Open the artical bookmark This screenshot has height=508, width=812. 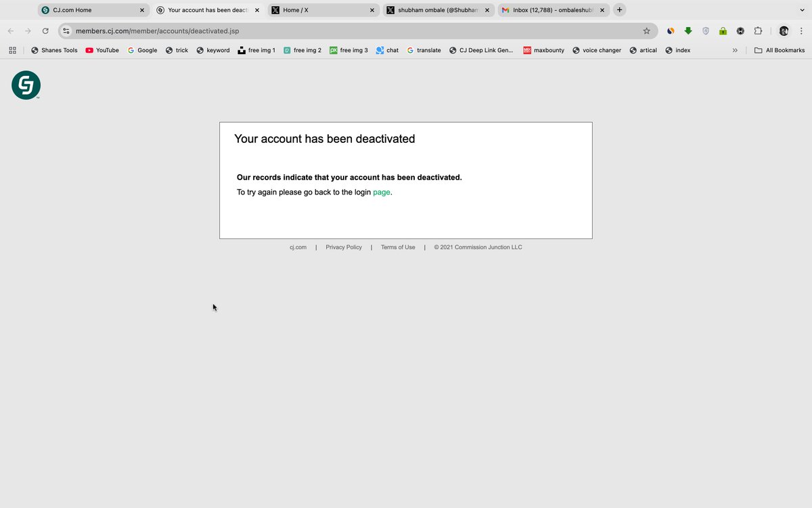pyautogui.click(x=643, y=50)
